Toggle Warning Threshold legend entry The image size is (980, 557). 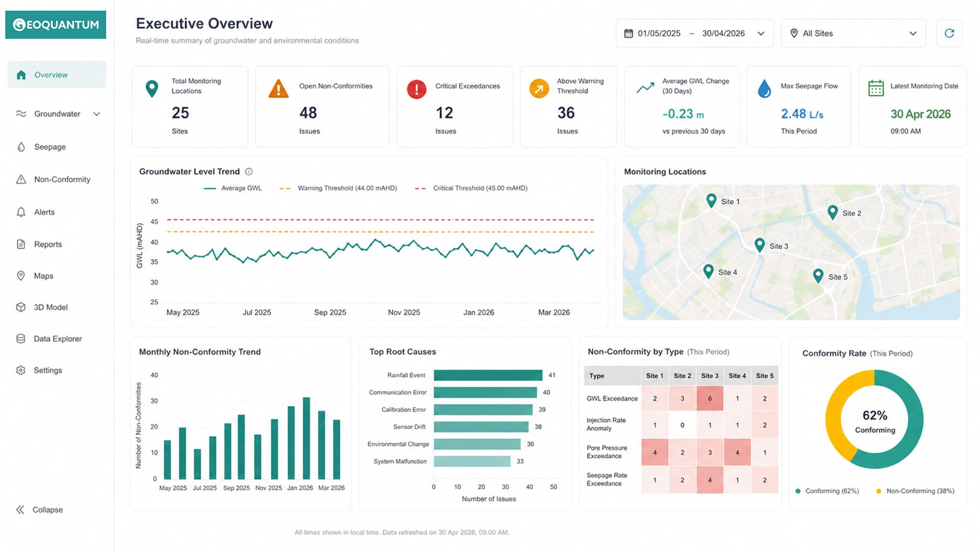point(338,188)
